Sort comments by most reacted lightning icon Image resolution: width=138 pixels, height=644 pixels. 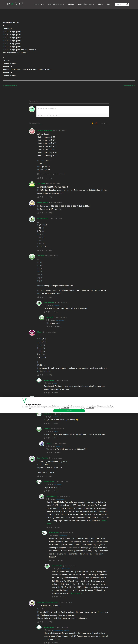[92, 123]
